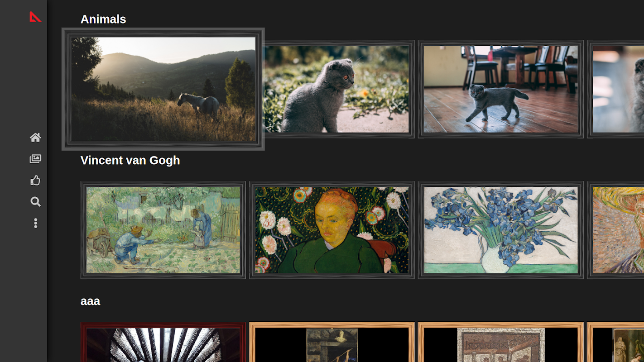Open the thumbs-up favorites icon in sidebar
This screenshot has height=362, width=644.
(35, 181)
